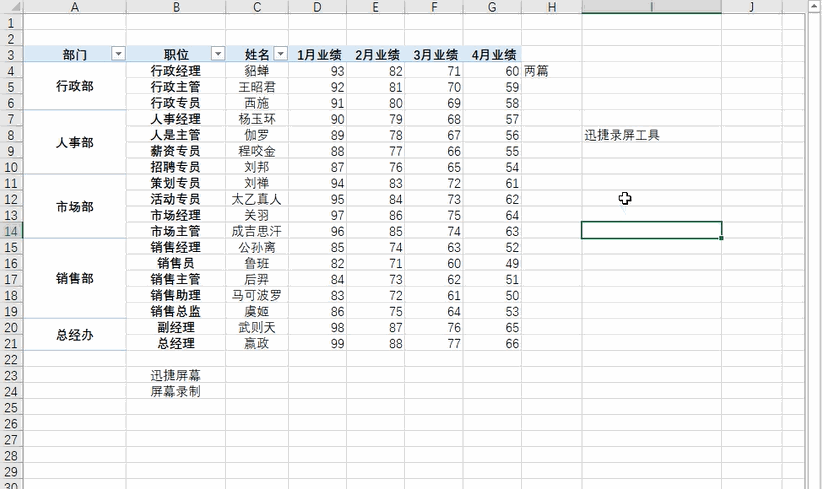
Task: Click the select-all corner of the sheet
Action: tap(11, 7)
